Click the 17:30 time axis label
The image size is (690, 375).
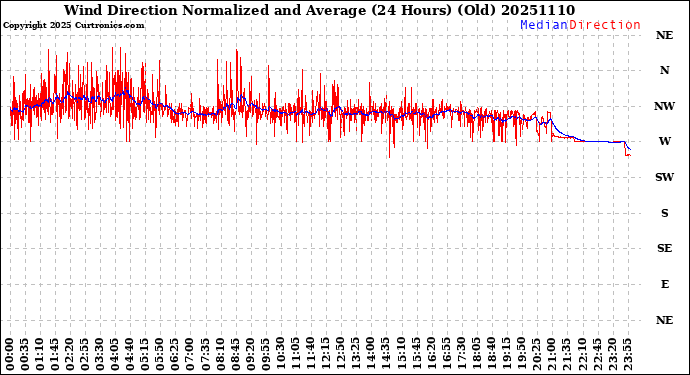pos(461,354)
